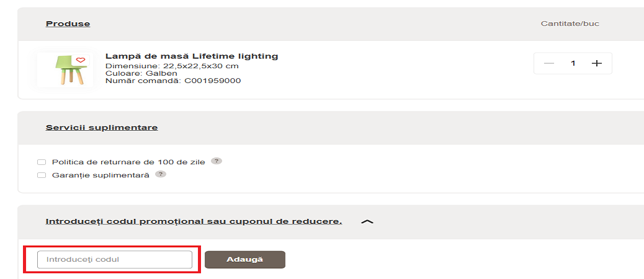Click the Garanție suplimentară label text
Screen dimensions: 644x279
pyautogui.click(x=101, y=175)
